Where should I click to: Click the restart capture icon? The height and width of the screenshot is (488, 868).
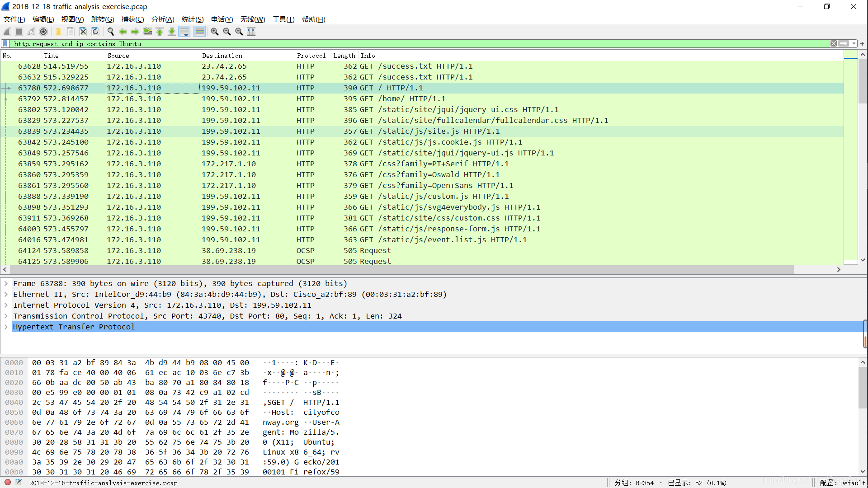click(x=31, y=32)
